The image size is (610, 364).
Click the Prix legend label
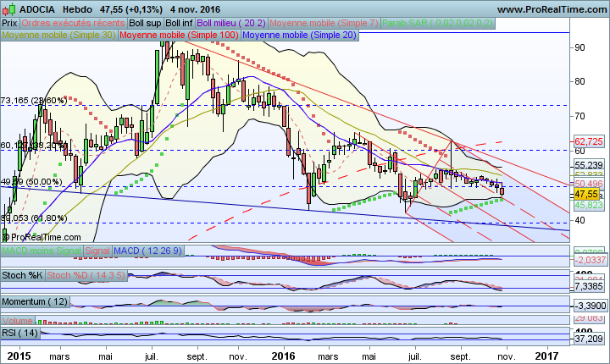point(9,23)
